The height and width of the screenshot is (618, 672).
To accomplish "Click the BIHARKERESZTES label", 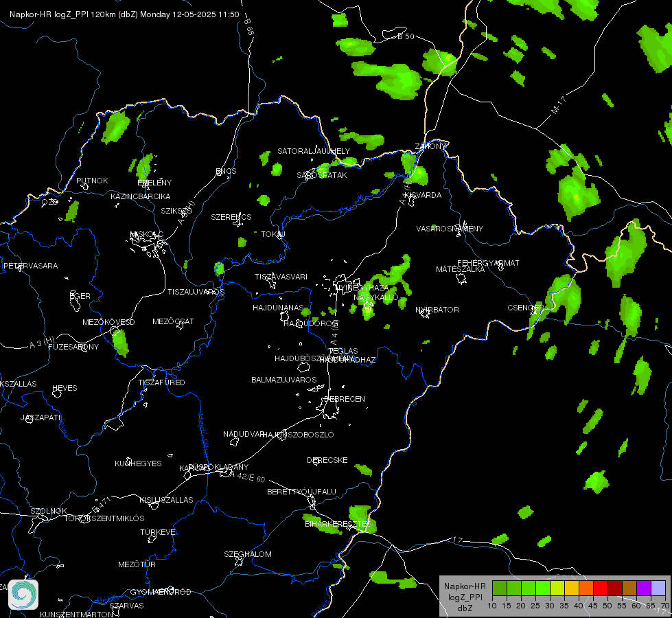I will pyautogui.click(x=338, y=524).
